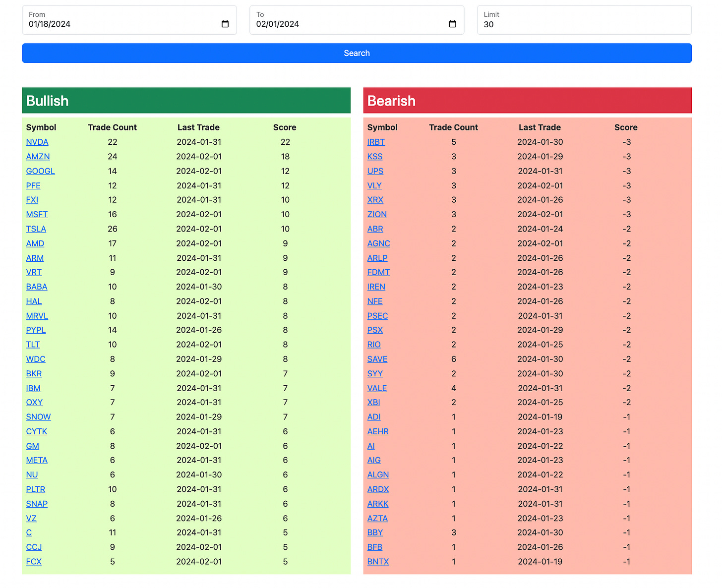Open the SAVE ticker link
The image size is (722, 588).
(377, 359)
